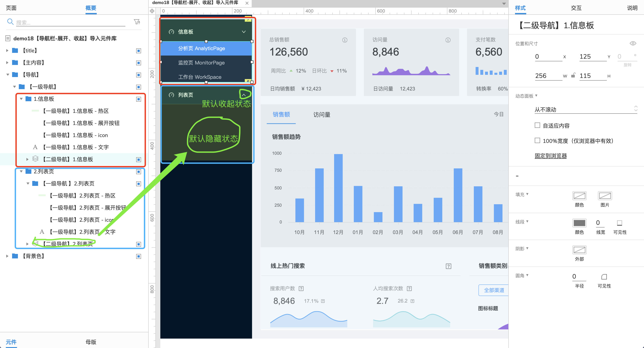Open the shadow 外部 swatch
This screenshot has width=644, height=348.
pyautogui.click(x=579, y=249)
